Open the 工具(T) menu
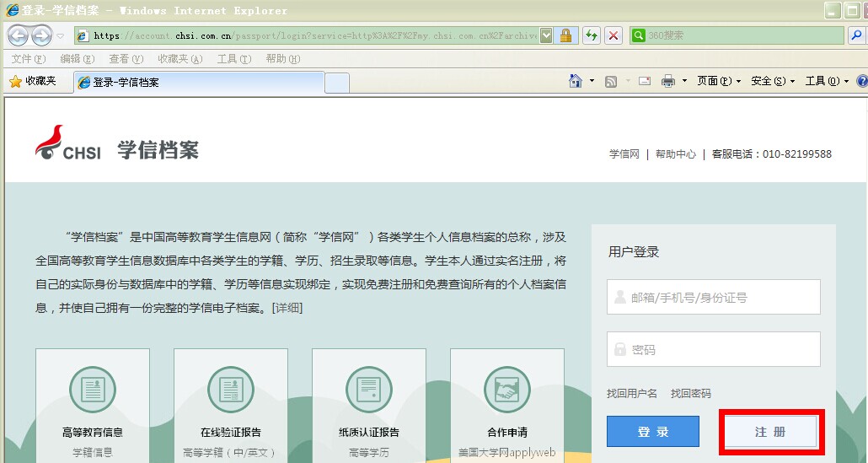868x463 pixels. (234, 59)
